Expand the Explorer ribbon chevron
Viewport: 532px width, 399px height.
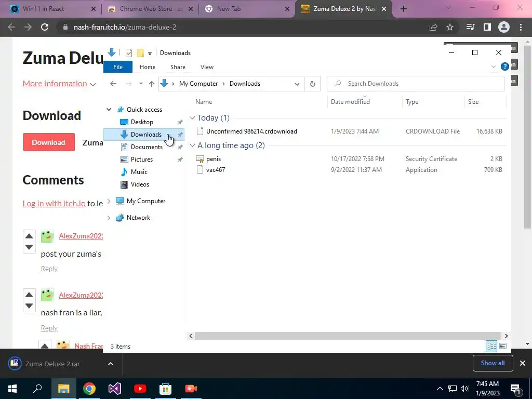(494, 66)
